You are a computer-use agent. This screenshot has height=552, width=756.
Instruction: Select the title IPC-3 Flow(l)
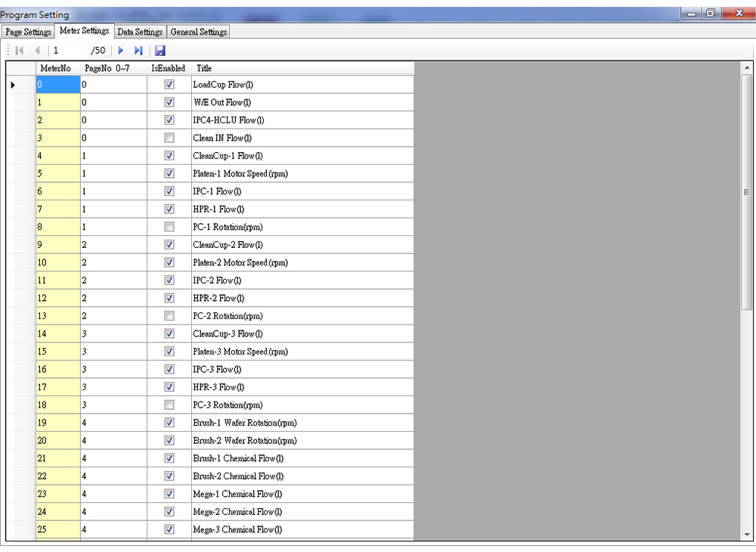pyautogui.click(x=217, y=369)
